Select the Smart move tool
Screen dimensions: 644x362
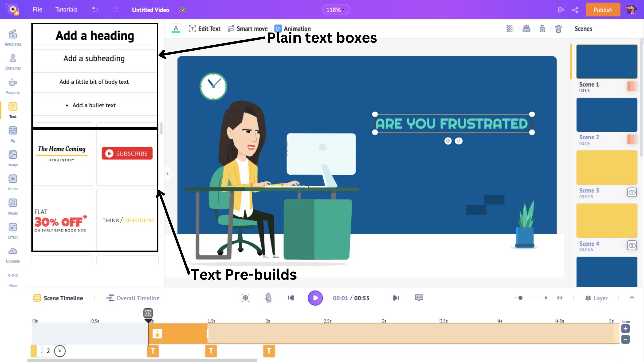click(x=248, y=28)
